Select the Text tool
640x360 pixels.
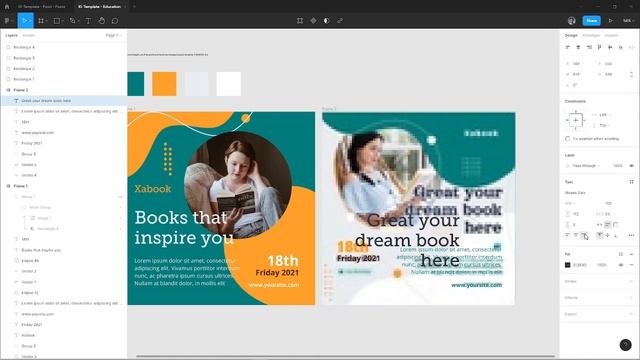(x=88, y=20)
